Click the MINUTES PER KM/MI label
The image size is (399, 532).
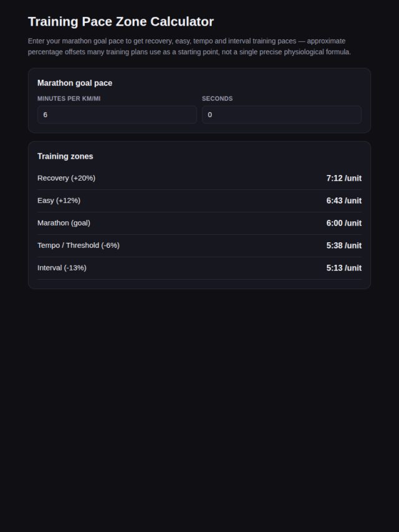[x=69, y=98]
